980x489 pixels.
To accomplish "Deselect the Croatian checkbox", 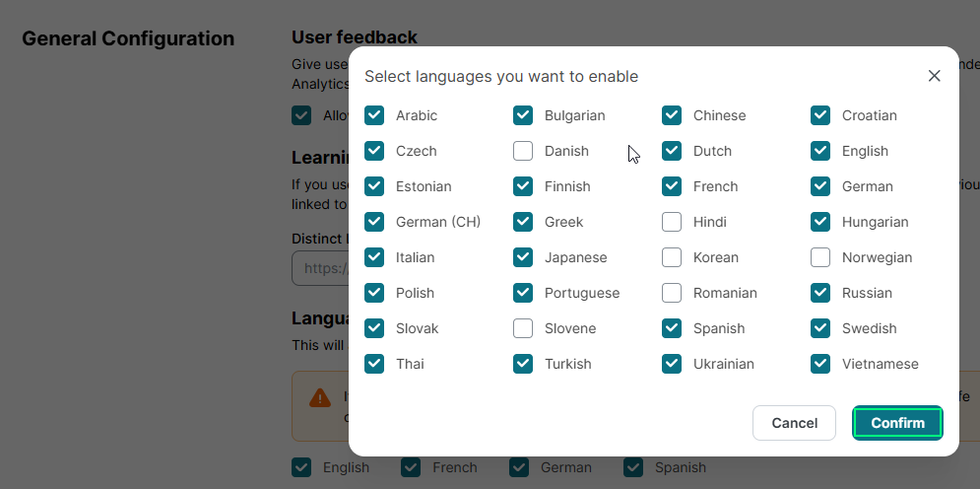I will [820, 115].
